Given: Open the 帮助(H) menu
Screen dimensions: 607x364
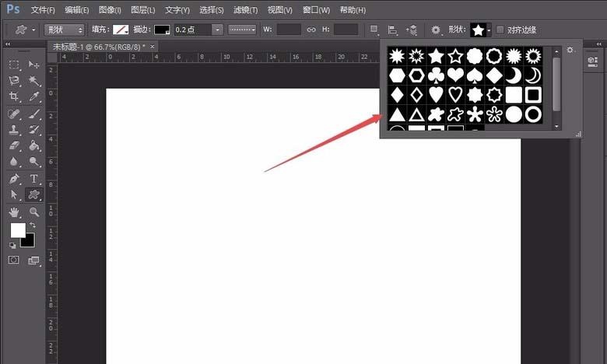Looking at the screenshot, I should point(353,10).
